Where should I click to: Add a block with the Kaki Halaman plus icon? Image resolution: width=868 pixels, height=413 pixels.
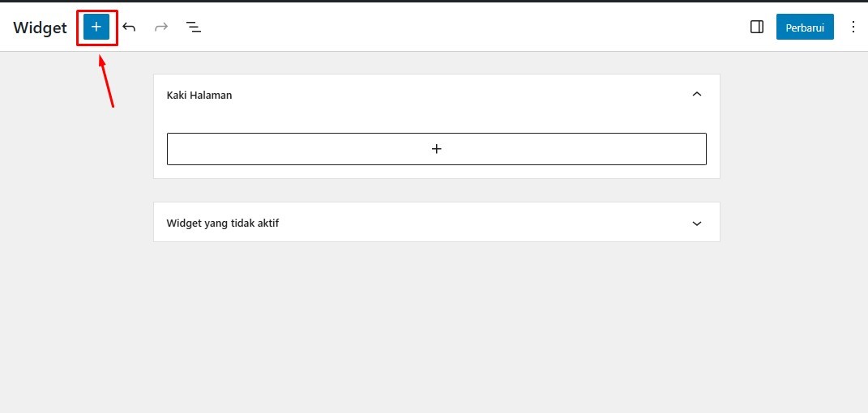point(436,149)
